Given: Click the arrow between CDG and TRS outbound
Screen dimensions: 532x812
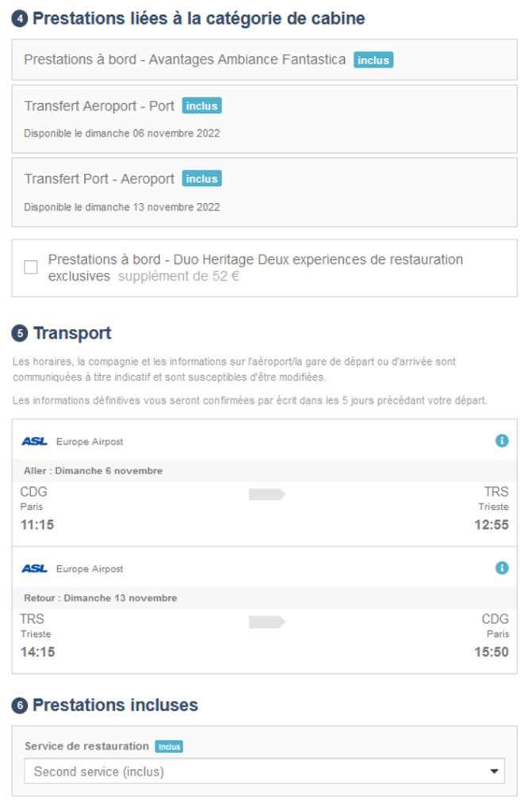Looking at the screenshot, I should point(266,495).
